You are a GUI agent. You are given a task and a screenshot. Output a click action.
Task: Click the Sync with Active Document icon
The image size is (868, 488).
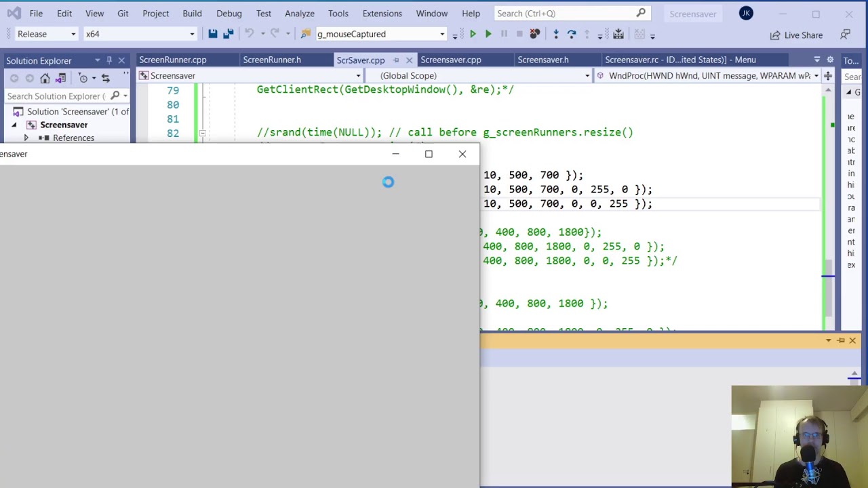105,78
